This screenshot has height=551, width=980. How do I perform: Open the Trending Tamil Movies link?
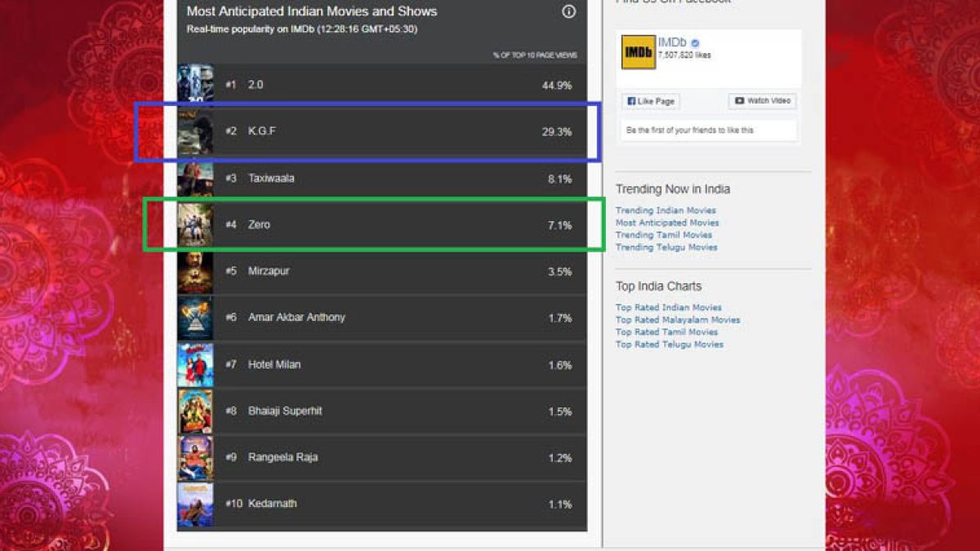point(664,235)
